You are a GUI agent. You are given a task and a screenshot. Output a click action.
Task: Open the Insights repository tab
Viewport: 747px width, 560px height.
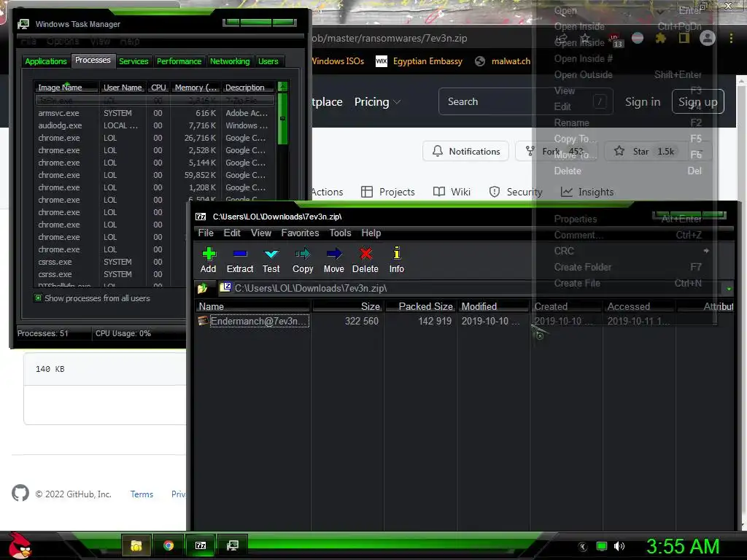(x=587, y=192)
